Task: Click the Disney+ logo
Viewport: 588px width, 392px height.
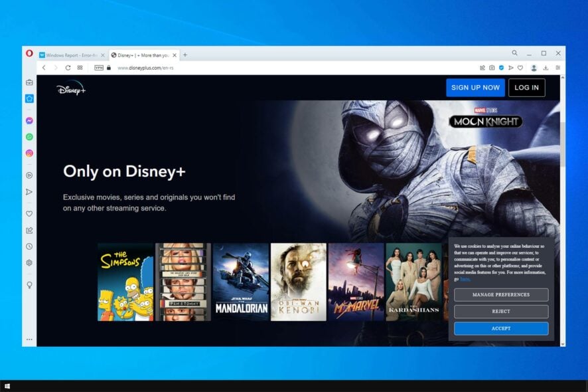Action: [71, 88]
